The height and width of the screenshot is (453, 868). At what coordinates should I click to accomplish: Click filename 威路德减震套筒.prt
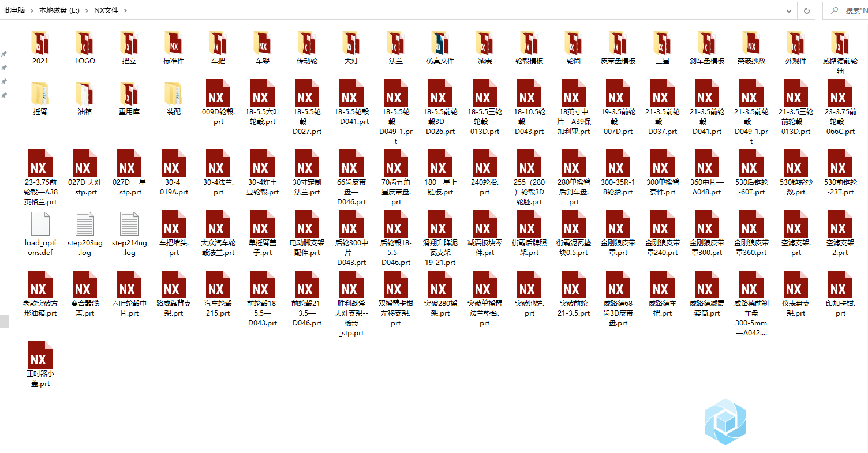point(707,308)
